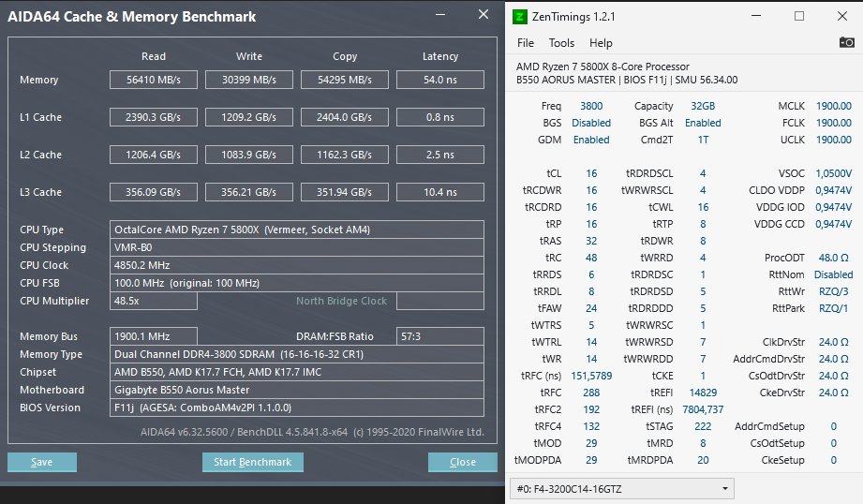Screen dimensions: 863x504
Task: Click L3 Cache Copy 351.94 GB/s field
Action: click(x=345, y=192)
